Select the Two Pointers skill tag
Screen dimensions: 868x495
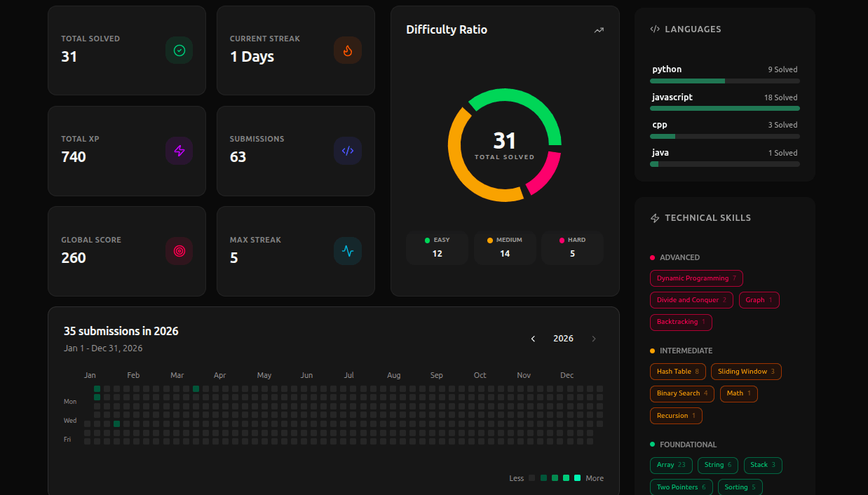tap(681, 487)
